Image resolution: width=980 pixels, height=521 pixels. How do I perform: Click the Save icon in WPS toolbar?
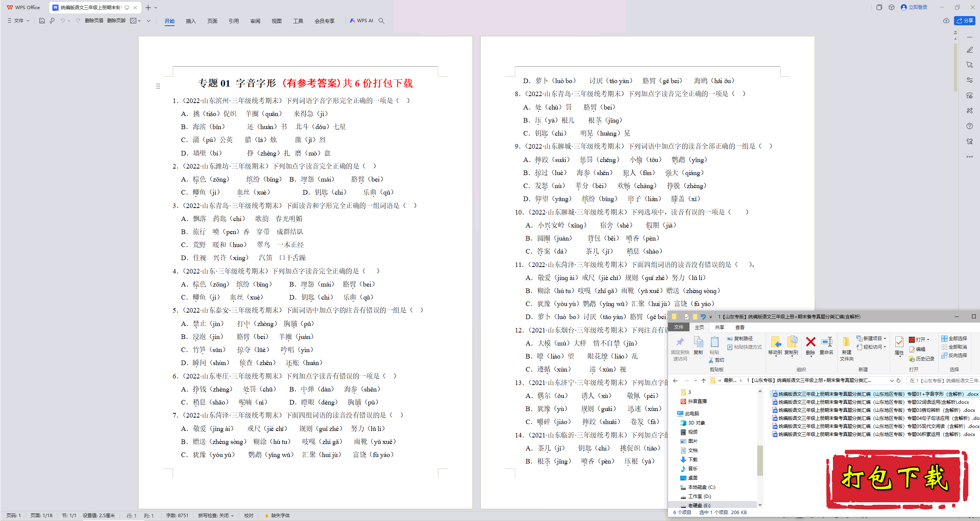click(x=42, y=21)
